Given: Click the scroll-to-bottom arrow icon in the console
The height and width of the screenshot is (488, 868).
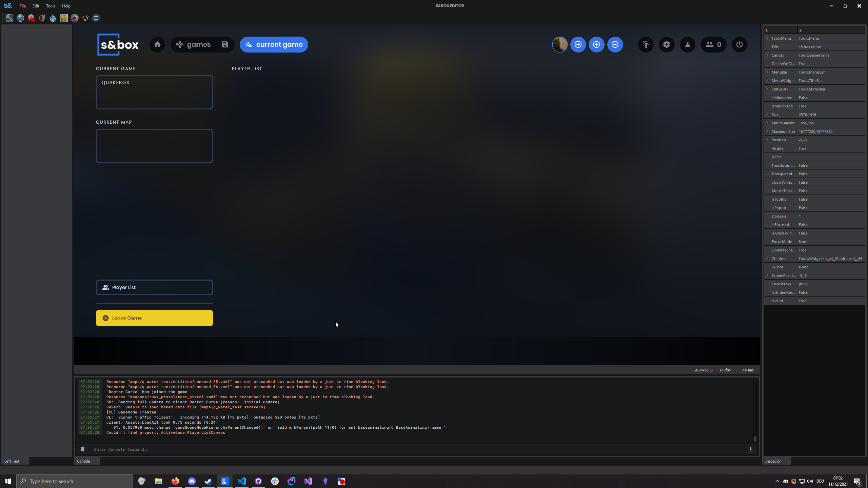Looking at the screenshot, I should pos(751,449).
